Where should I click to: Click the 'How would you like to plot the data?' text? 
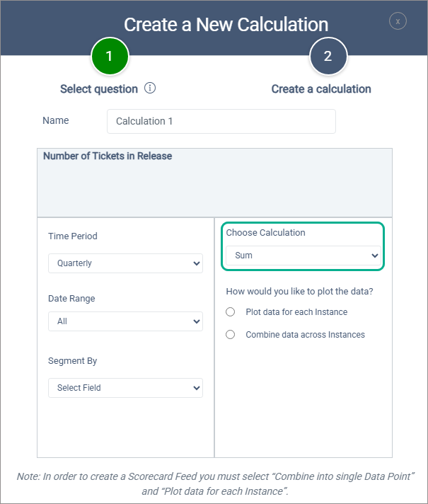299,291
